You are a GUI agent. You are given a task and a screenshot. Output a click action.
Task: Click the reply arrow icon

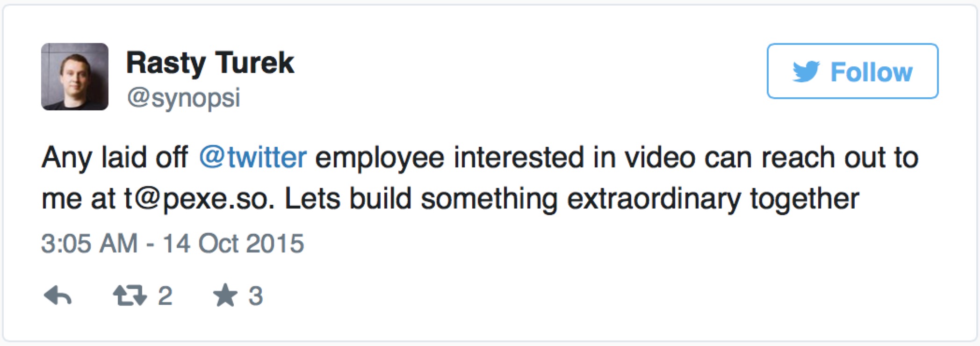tap(58, 296)
